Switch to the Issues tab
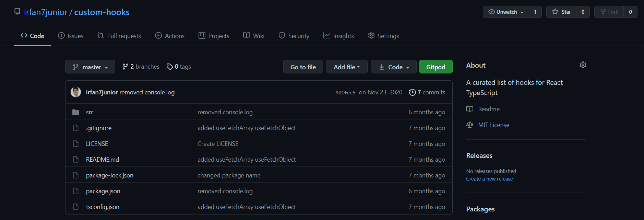Screen dimensions: 644x220 [x=71, y=36]
